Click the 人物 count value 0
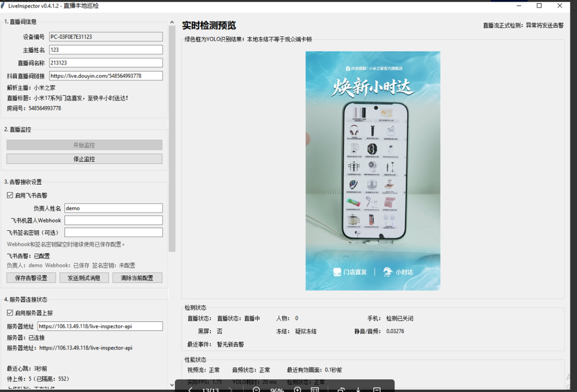This screenshot has height=392, width=577. pos(296,318)
